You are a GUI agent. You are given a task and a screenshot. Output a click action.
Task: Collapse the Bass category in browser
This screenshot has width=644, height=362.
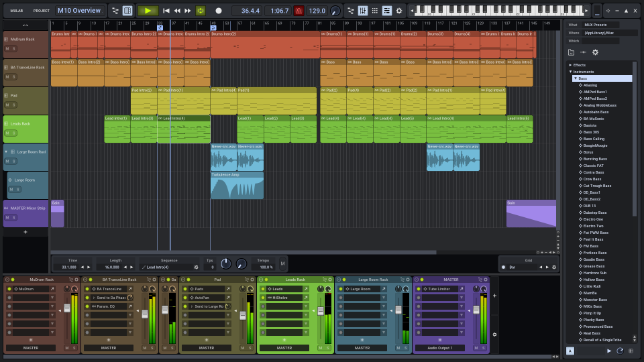coord(576,78)
